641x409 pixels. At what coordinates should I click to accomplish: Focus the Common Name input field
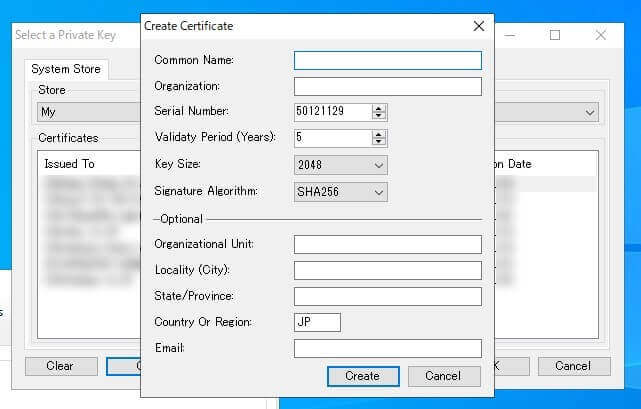point(388,61)
